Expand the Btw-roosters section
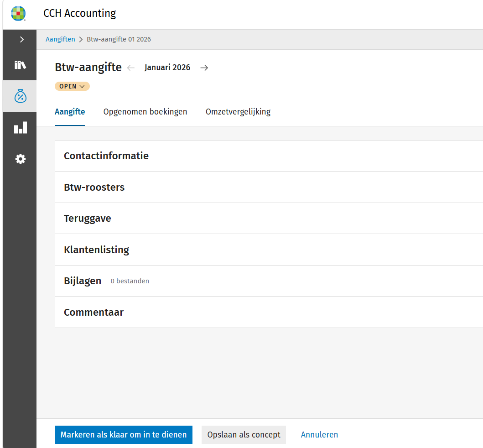The width and height of the screenshot is (483, 448). [x=269, y=187]
